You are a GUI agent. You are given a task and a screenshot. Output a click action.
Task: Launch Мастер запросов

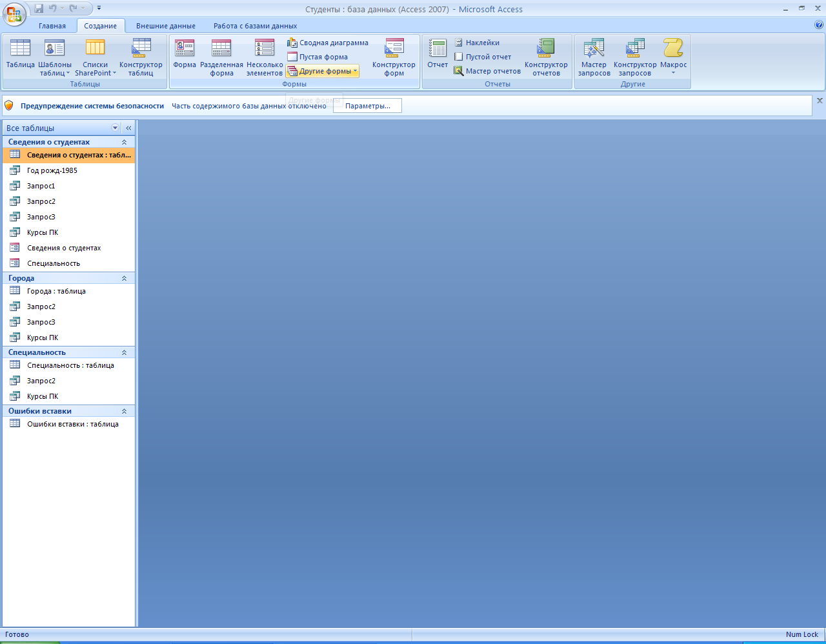pos(594,57)
